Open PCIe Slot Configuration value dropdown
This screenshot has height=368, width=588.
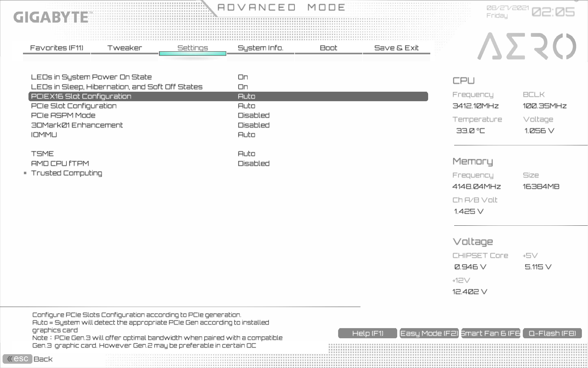click(x=247, y=106)
